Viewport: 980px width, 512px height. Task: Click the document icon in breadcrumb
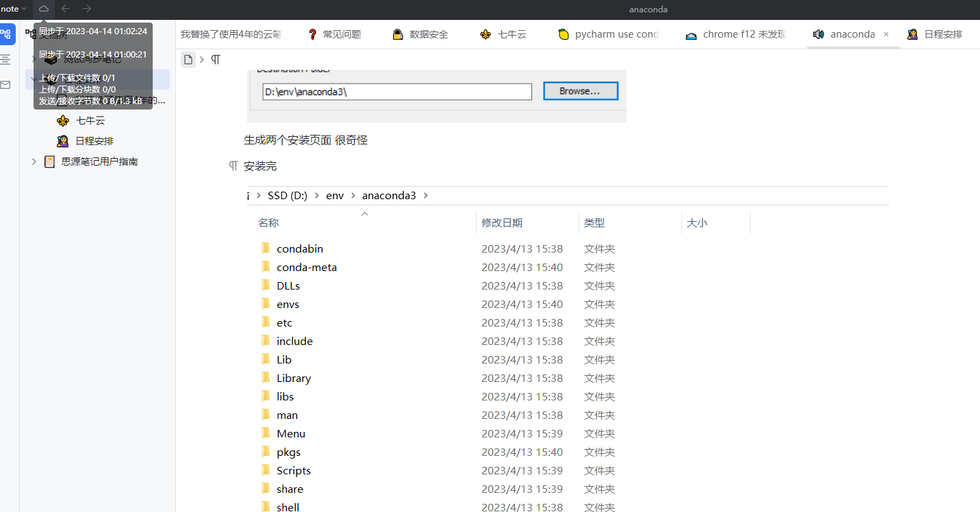tap(188, 60)
